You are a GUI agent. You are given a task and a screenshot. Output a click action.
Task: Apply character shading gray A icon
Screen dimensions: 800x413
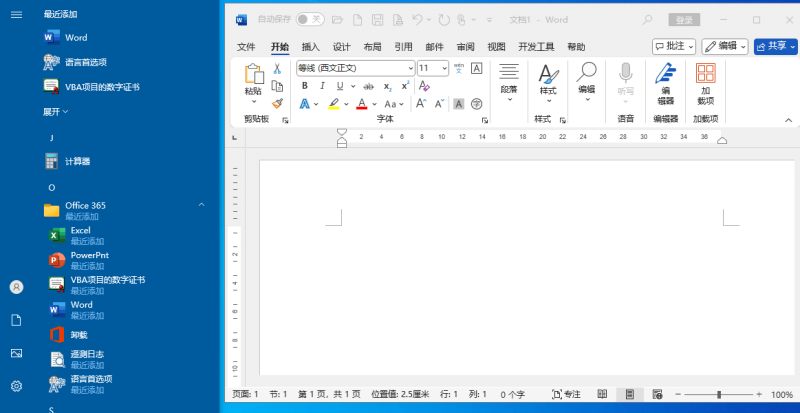459,104
